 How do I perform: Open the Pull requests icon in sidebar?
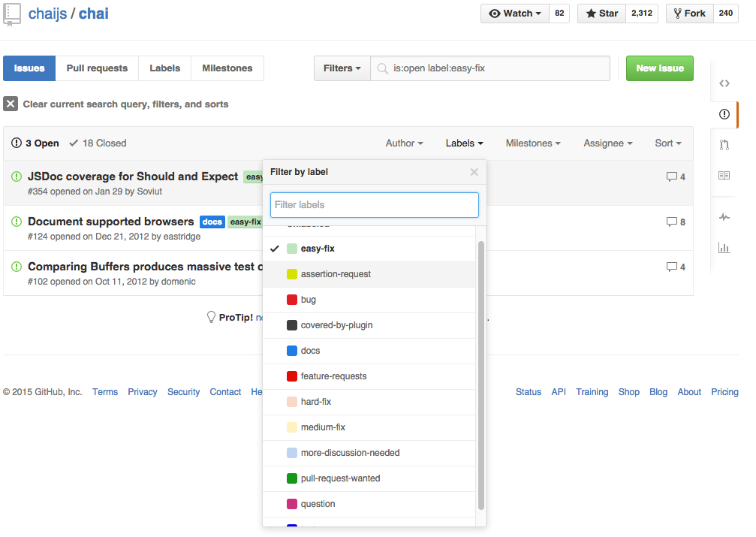(724, 145)
